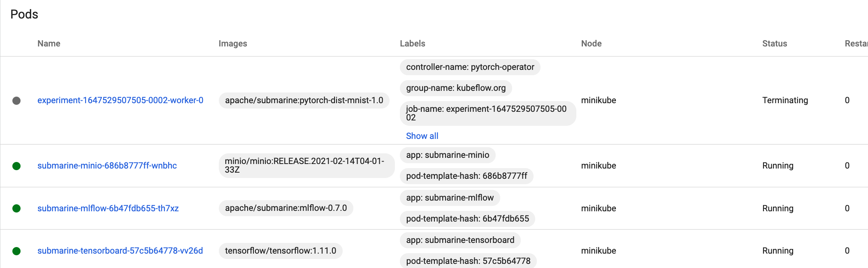868x268 pixels.
Task: Click Running status of submarine-mlflow row
Action: coord(778,208)
